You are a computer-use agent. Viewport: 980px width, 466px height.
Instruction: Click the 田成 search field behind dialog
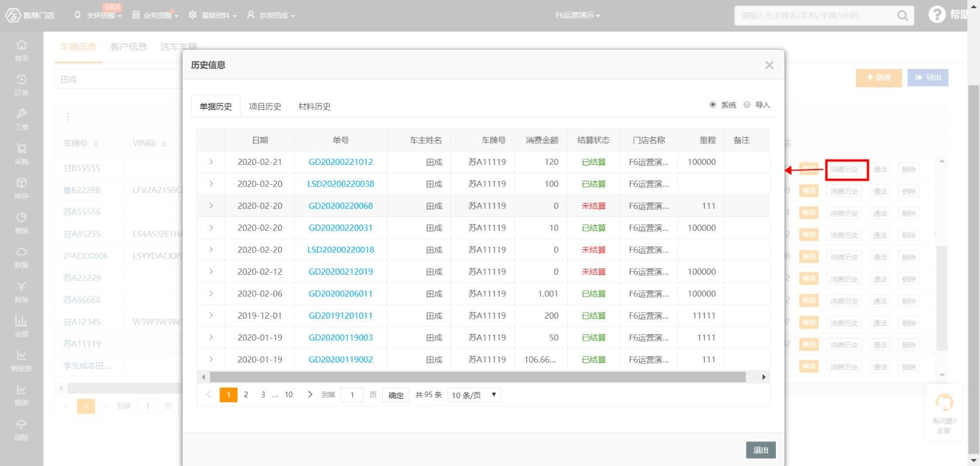(119, 79)
